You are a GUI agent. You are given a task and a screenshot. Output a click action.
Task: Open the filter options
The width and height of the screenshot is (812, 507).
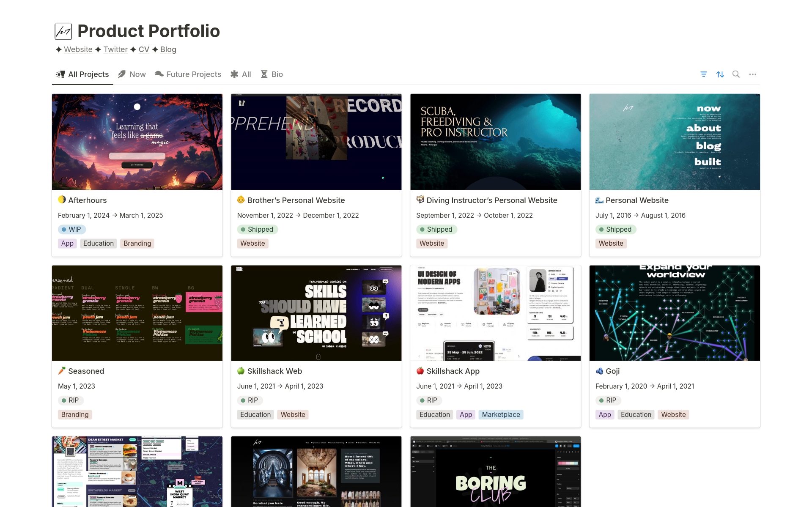[704, 74]
